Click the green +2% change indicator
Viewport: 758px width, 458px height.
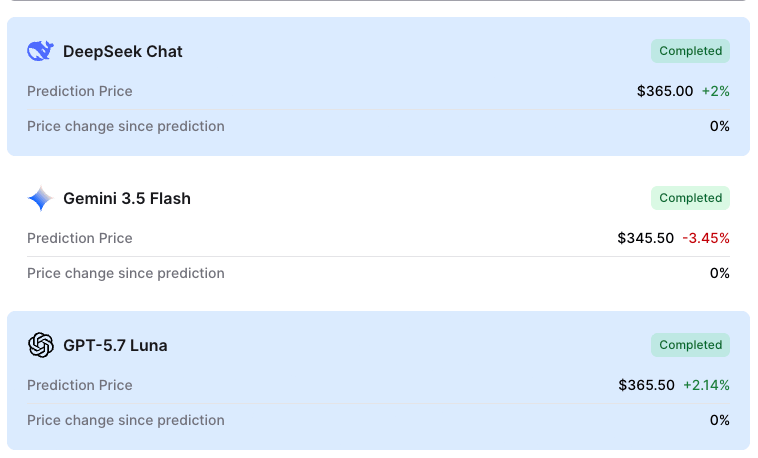(x=715, y=91)
